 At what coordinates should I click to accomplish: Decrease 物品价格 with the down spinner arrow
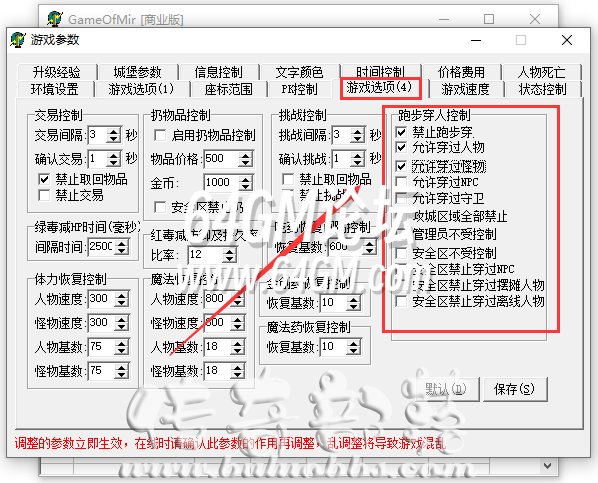(x=246, y=163)
